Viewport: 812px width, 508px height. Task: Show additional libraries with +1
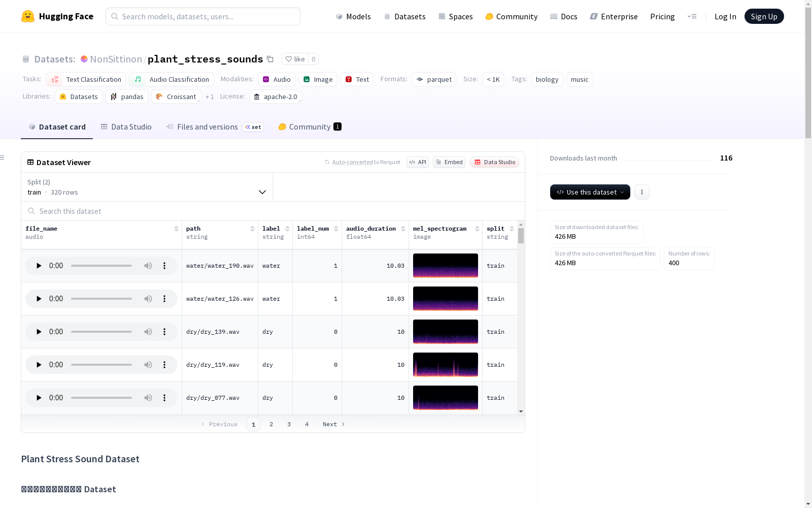[x=210, y=97]
